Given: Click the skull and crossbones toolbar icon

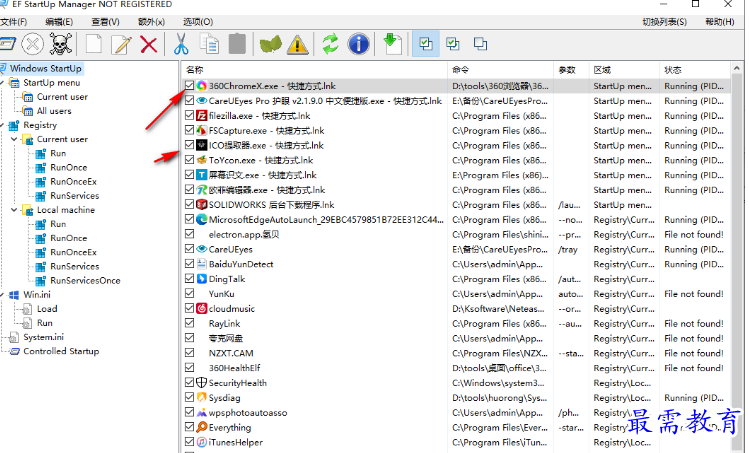Looking at the screenshot, I should click(61, 44).
